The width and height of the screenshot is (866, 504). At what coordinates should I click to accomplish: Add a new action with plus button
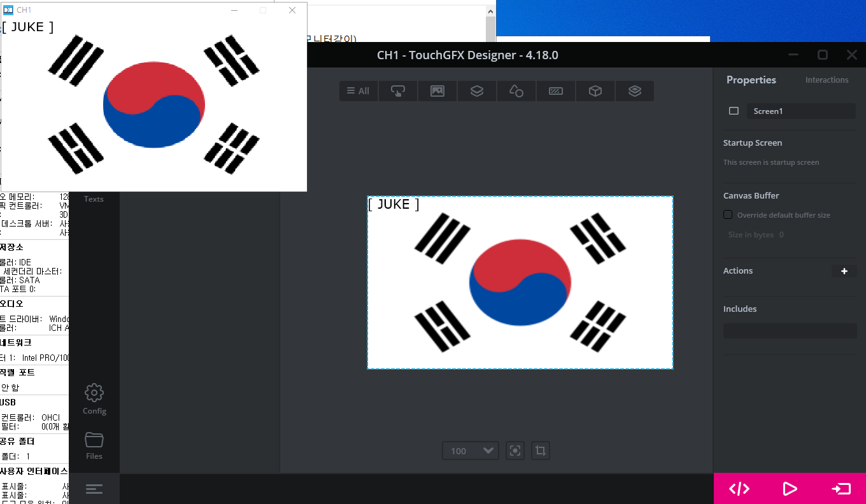(x=844, y=271)
